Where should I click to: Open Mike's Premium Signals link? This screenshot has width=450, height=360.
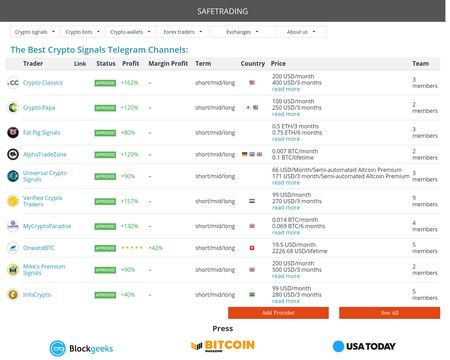44,269
